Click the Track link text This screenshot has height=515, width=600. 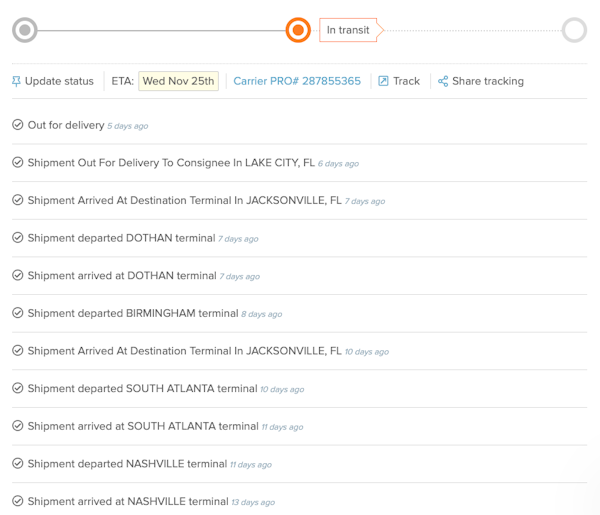point(406,81)
